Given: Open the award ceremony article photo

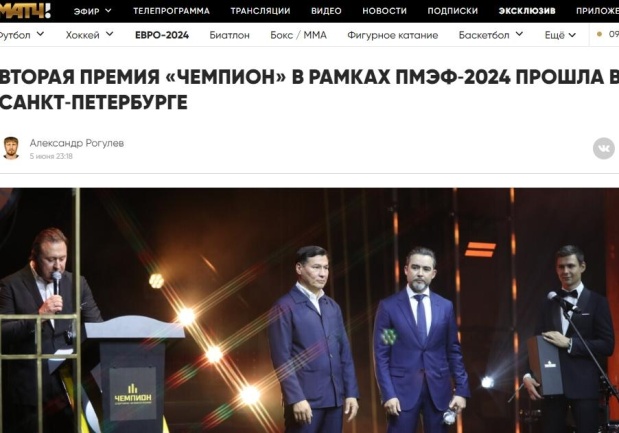Looking at the screenshot, I should click(310, 310).
